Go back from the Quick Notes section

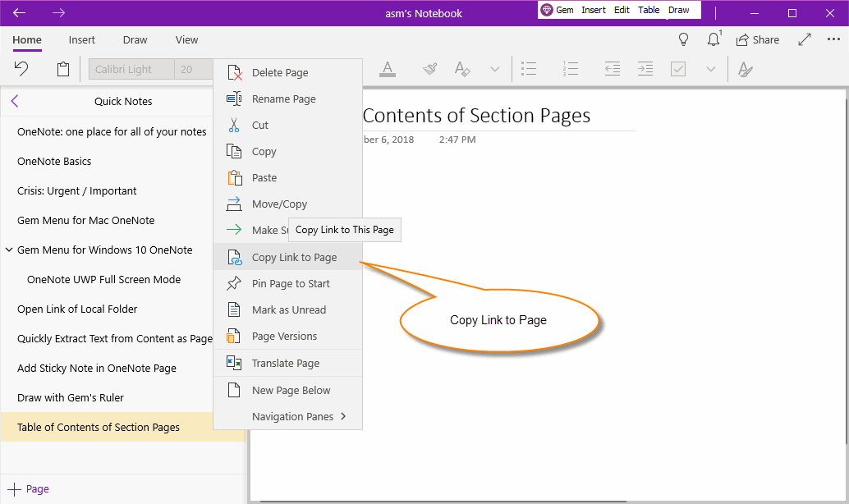coord(15,101)
